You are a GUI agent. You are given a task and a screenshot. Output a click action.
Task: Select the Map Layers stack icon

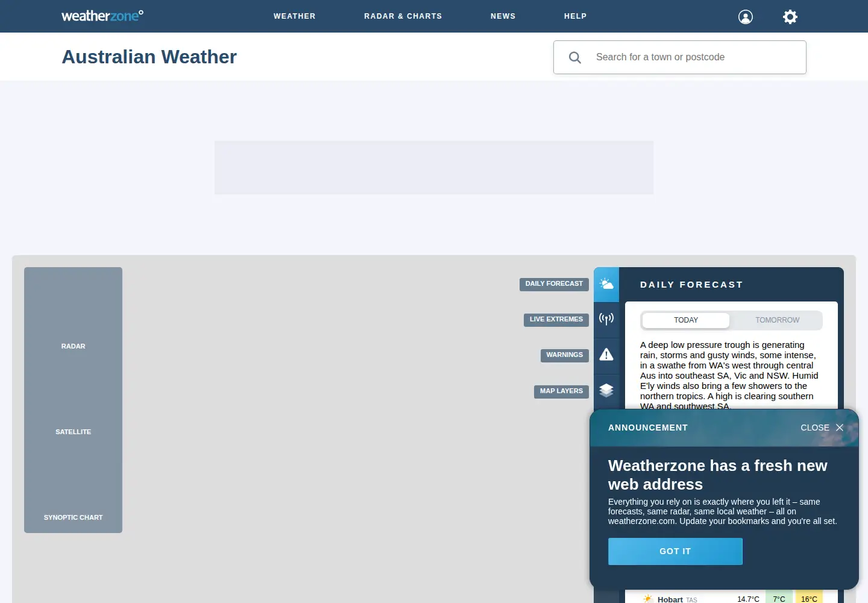(x=606, y=390)
